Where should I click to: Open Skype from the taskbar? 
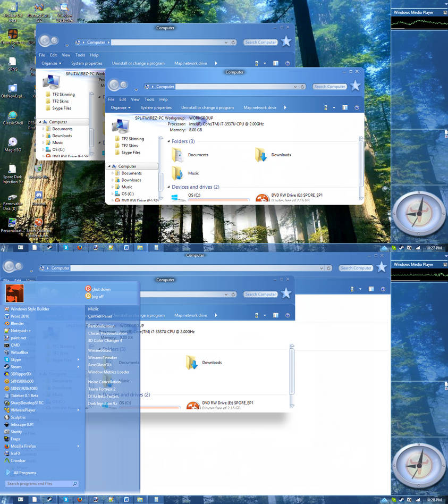coord(65,500)
